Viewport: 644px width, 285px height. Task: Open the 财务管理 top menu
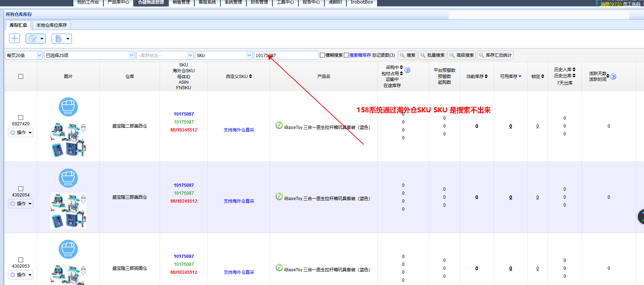pos(259,3)
